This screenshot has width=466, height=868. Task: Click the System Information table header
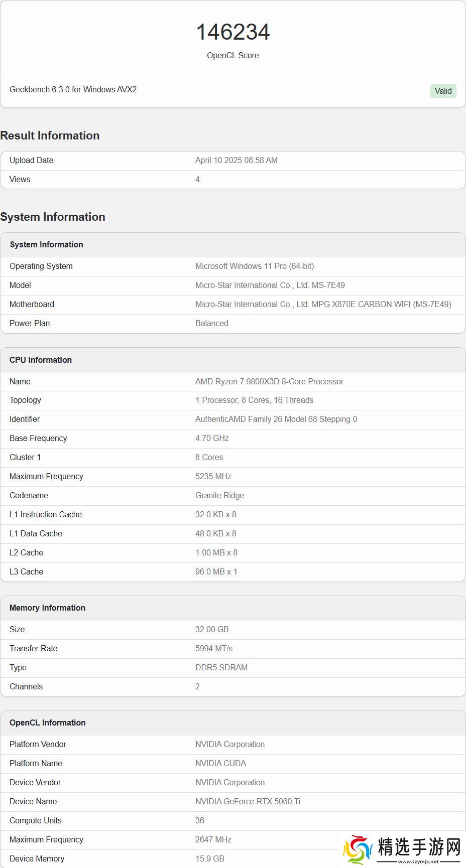tap(46, 244)
